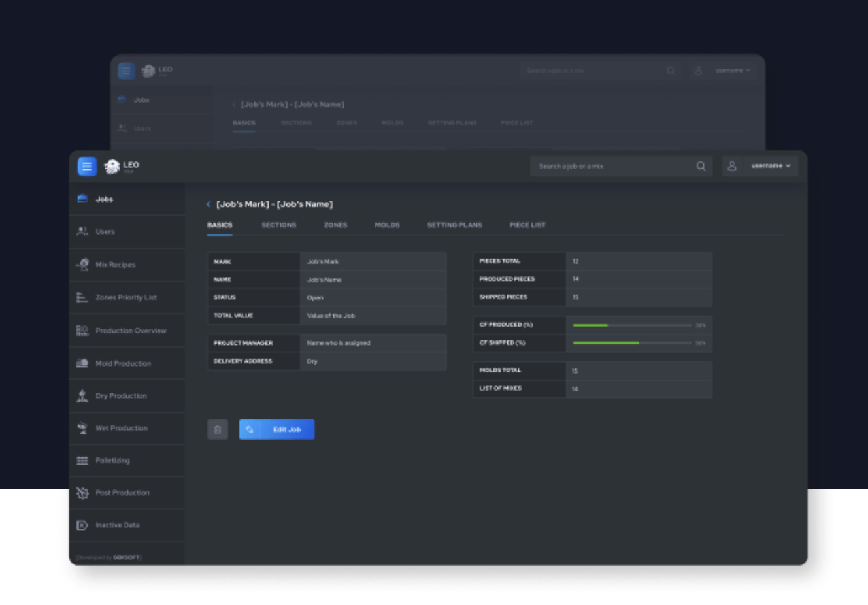
Task: Click the Users sidebar icon in front window
Action: coord(82,231)
